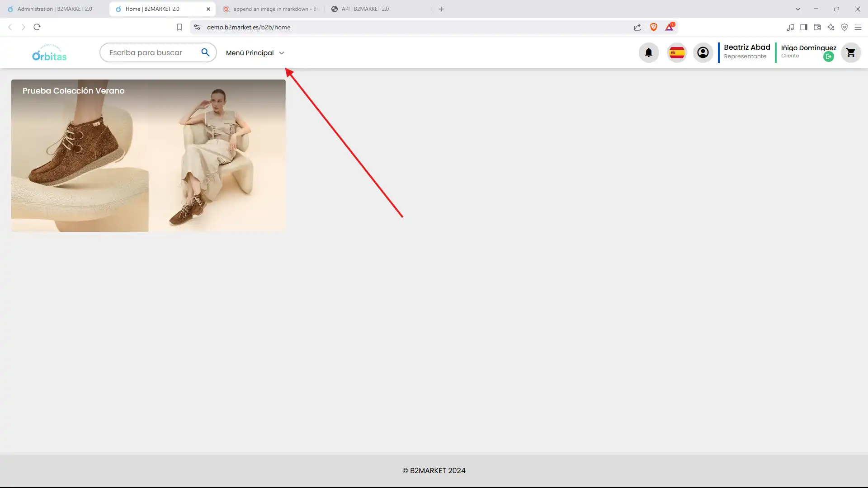Viewport: 868px width, 488px height.
Task: Open the Prueba Colección Verano banner
Action: [148, 156]
